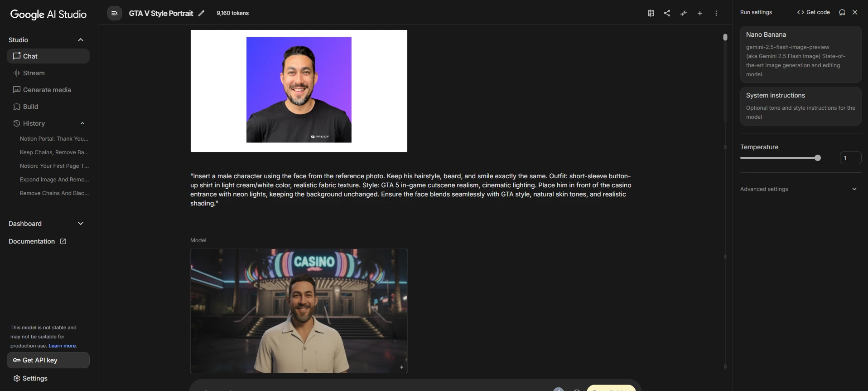Click the chat scrollbar thumb
868x391 pixels.
click(725, 37)
